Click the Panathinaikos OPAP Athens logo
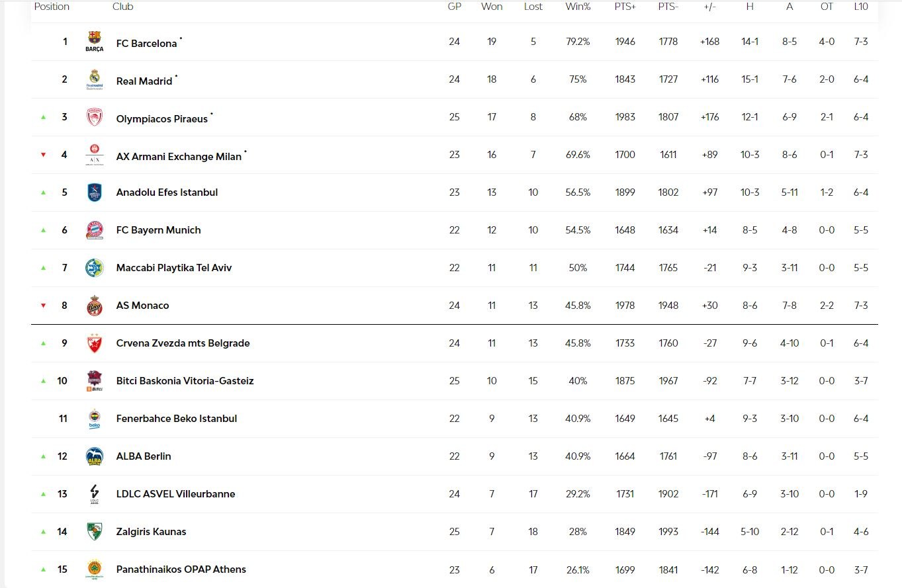The height and width of the screenshot is (588, 902). pyautogui.click(x=95, y=569)
